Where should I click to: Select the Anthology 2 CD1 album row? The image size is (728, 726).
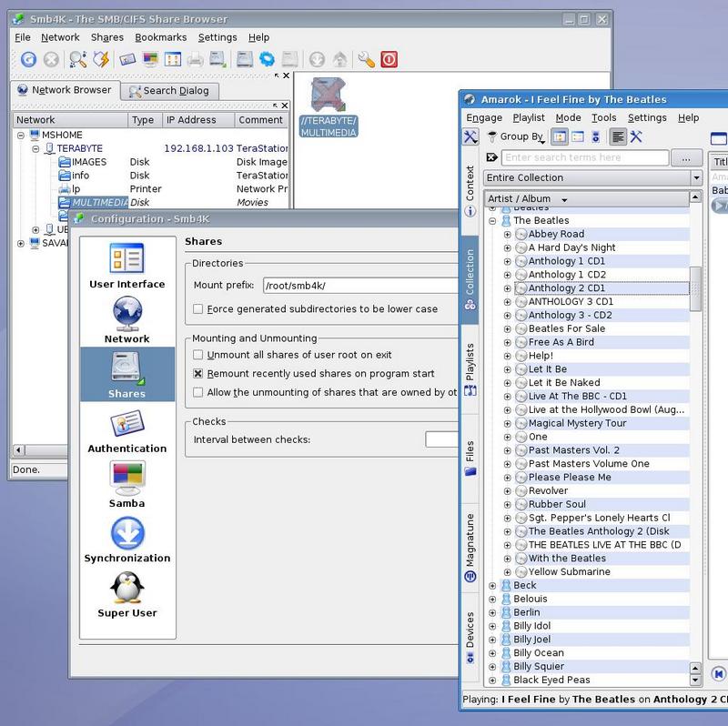click(x=602, y=288)
